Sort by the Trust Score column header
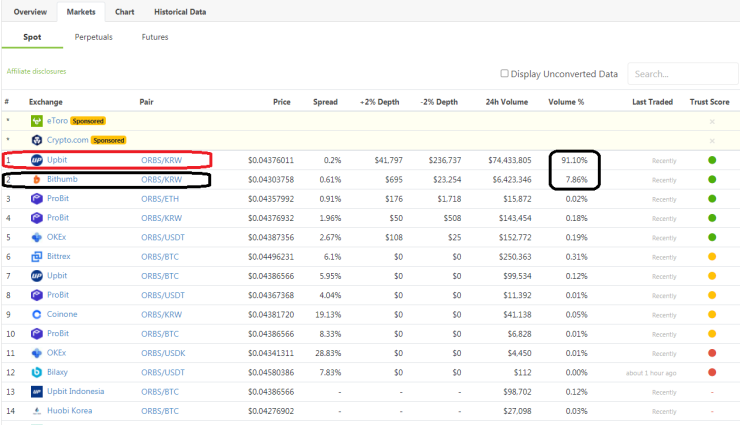The height and width of the screenshot is (425, 740). click(x=709, y=102)
